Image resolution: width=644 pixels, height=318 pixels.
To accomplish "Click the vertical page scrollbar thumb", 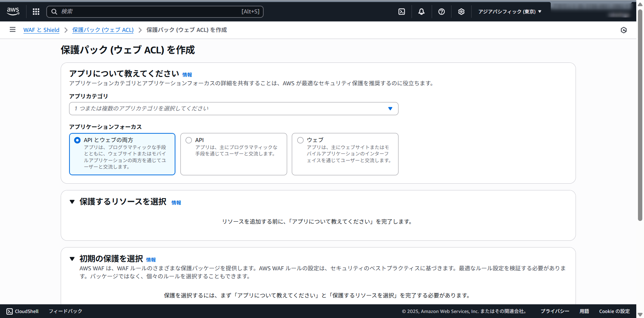I will coord(640,114).
